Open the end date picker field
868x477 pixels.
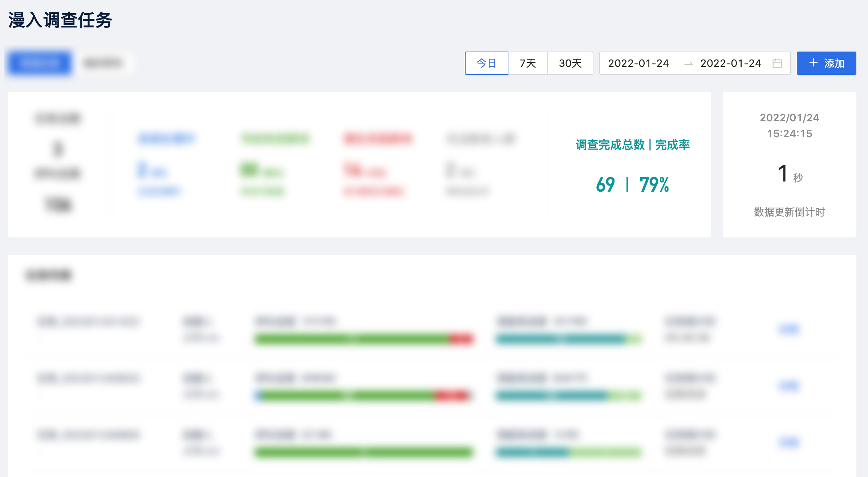730,63
